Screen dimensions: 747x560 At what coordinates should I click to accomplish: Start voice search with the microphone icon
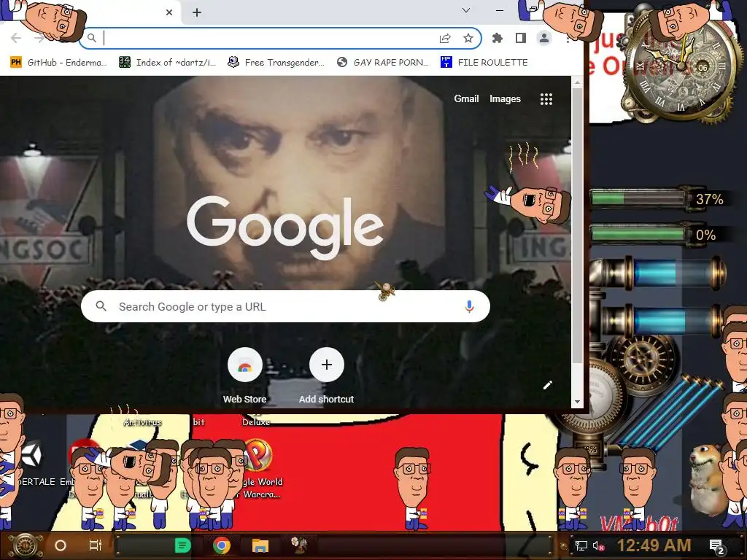click(x=469, y=307)
